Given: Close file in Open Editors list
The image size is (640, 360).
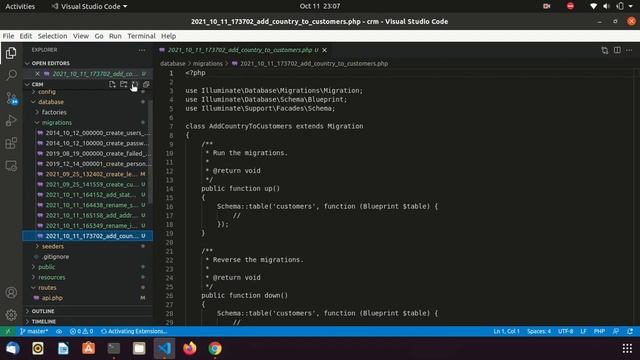Looking at the screenshot, I should [37, 74].
